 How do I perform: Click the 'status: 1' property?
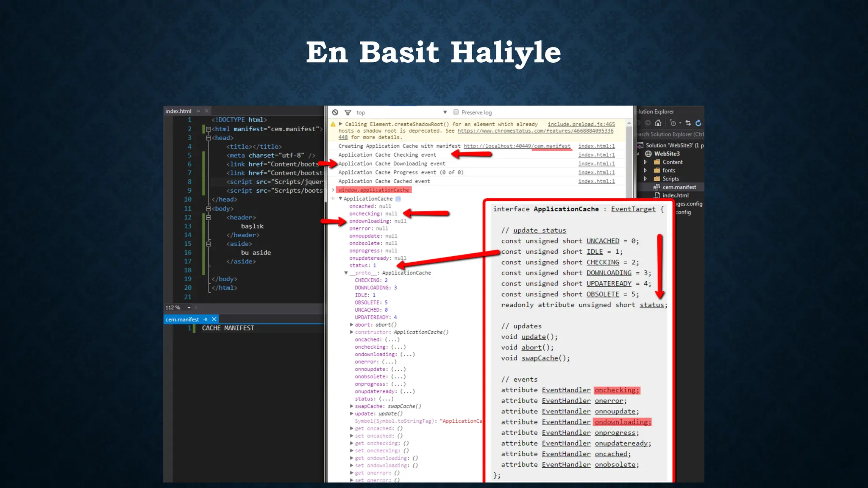[x=362, y=266]
